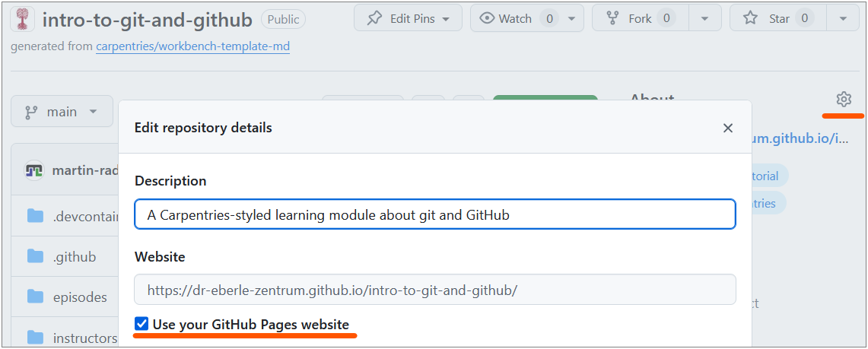
Task: Close the Edit repository details dialog
Action: pyautogui.click(x=727, y=128)
